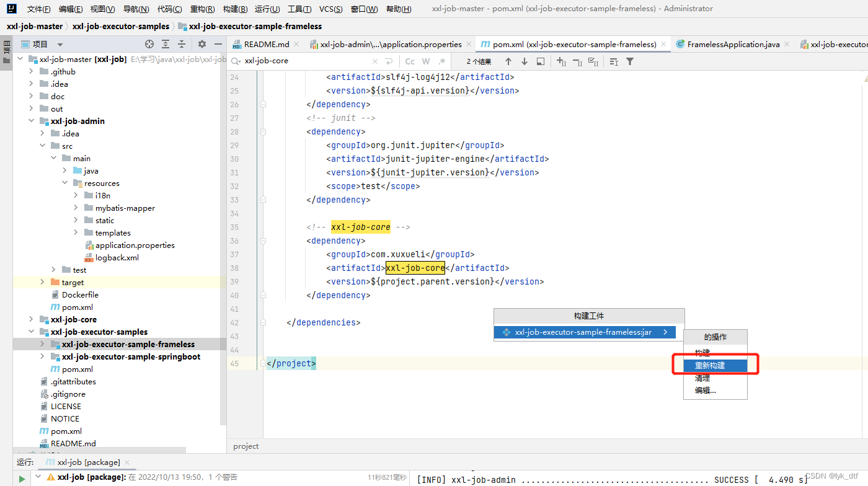Open search history magnifier icon
The image size is (868, 486).
click(236, 61)
